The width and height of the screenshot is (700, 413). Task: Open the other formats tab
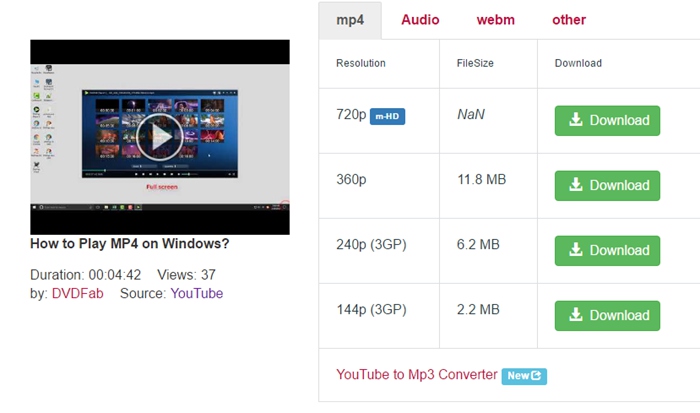click(x=569, y=20)
